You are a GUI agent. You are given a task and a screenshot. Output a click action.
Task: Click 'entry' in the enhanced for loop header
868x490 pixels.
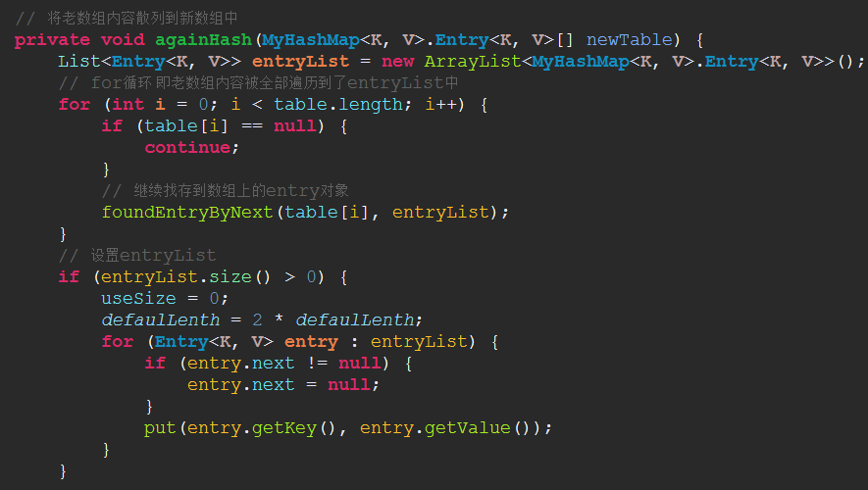[311, 342]
